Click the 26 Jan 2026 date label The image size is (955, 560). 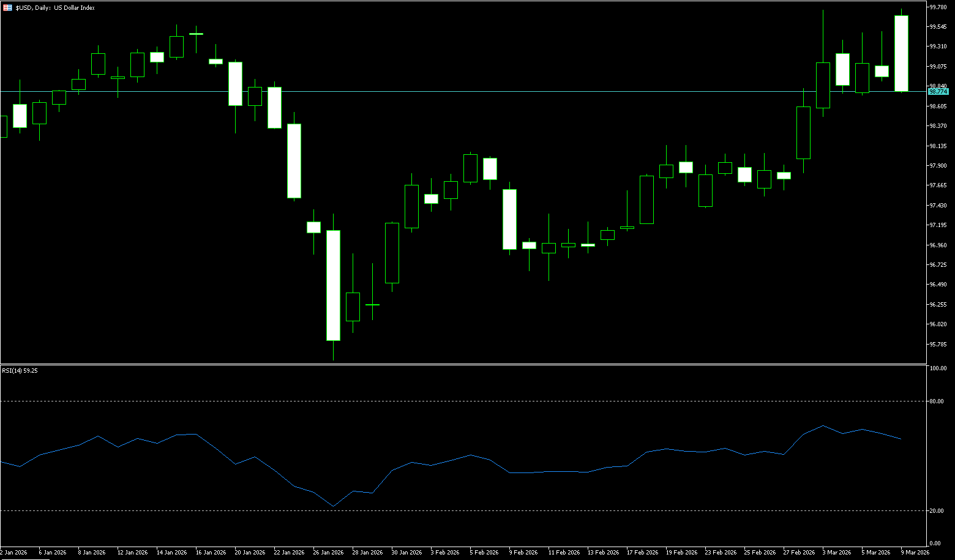click(328, 552)
